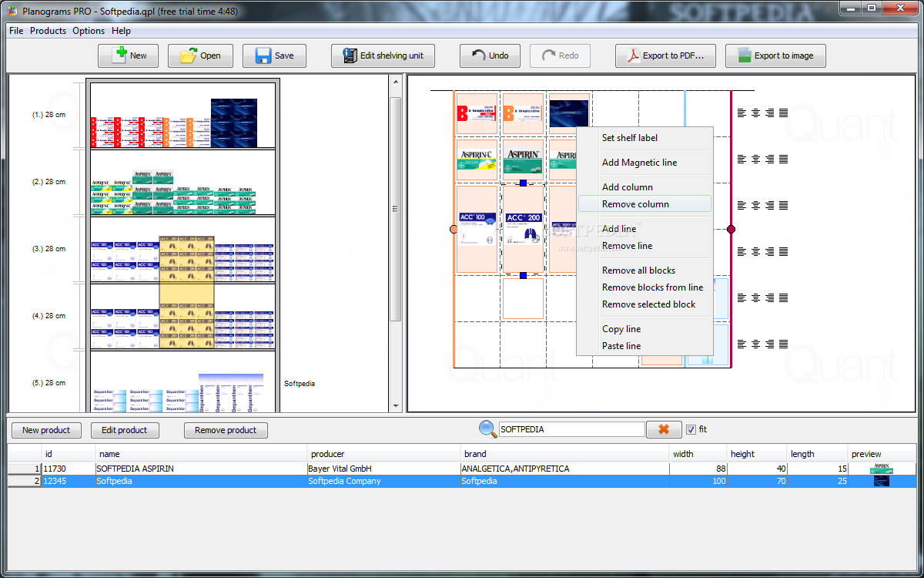Select Remove column in context menu
The width and height of the screenshot is (924, 578).
pos(644,204)
